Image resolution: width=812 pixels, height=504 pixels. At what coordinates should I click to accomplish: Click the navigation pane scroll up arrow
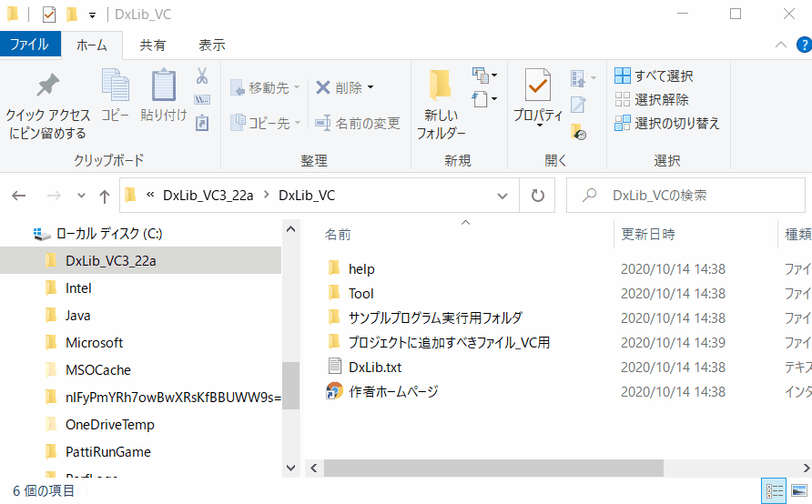click(291, 228)
